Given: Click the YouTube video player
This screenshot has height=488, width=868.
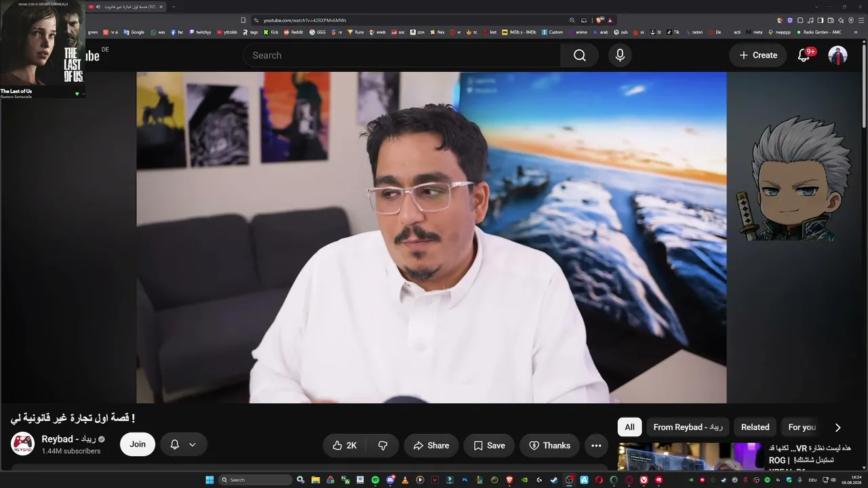Looking at the screenshot, I should pyautogui.click(x=431, y=238).
